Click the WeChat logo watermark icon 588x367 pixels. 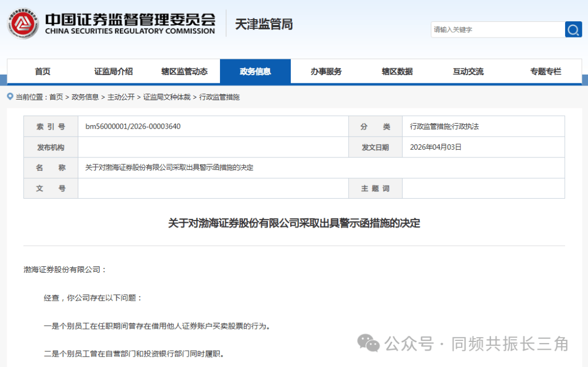click(x=369, y=343)
